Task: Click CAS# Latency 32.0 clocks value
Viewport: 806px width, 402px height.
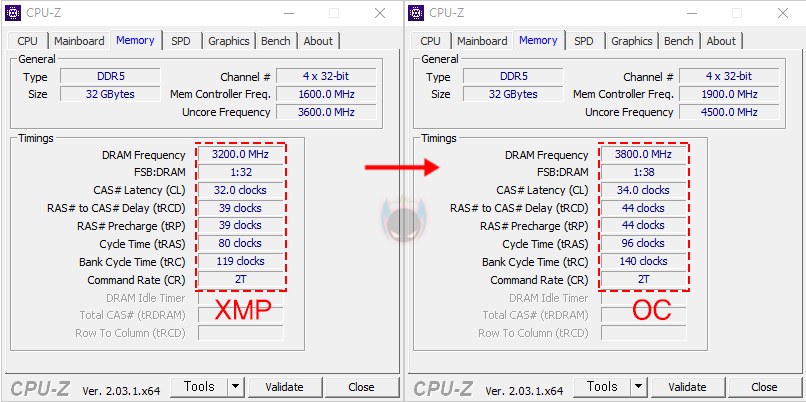Action: coord(241,190)
